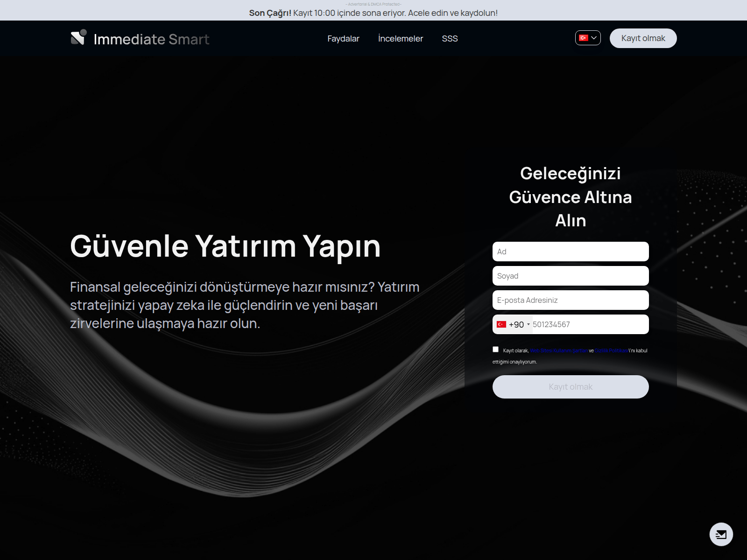Screen dimensions: 747x560
Task: Click the Immediate Smart logo icon
Action: [77, 38]
